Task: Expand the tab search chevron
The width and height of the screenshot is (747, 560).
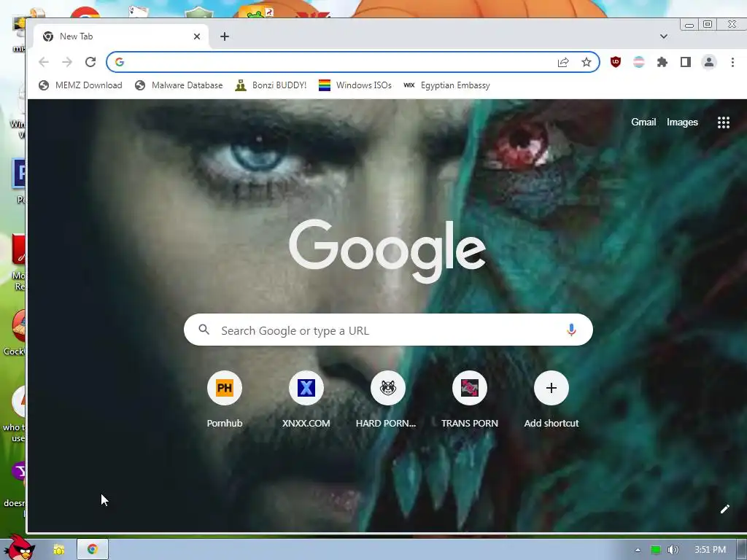Action: pyautogui.click(x=664, y=36)
